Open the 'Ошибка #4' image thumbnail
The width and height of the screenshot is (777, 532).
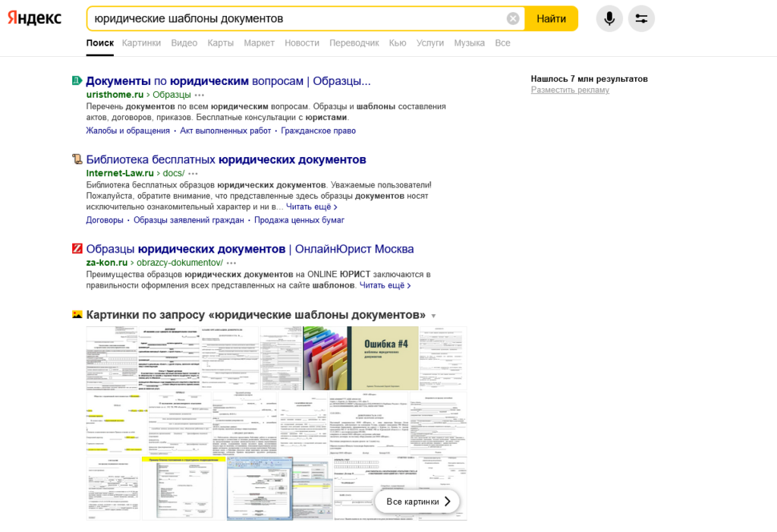(x=385, y=358)
